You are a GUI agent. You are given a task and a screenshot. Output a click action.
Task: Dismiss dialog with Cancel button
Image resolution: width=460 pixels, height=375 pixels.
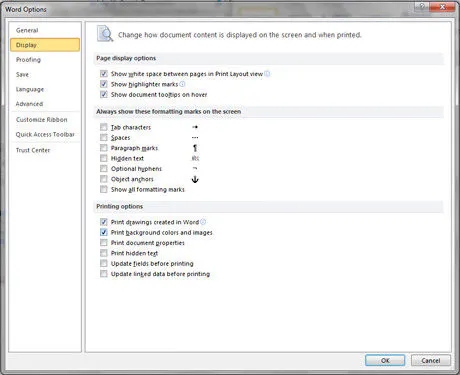coord(431,360)
